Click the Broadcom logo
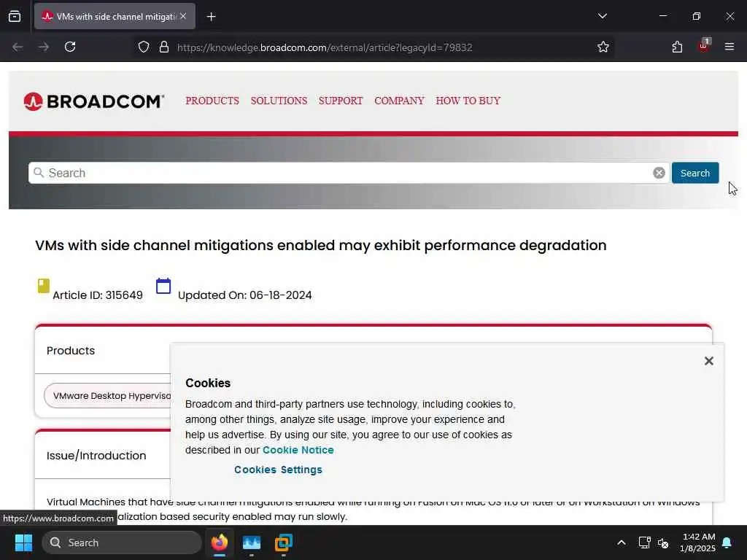 tap(94, 101)
